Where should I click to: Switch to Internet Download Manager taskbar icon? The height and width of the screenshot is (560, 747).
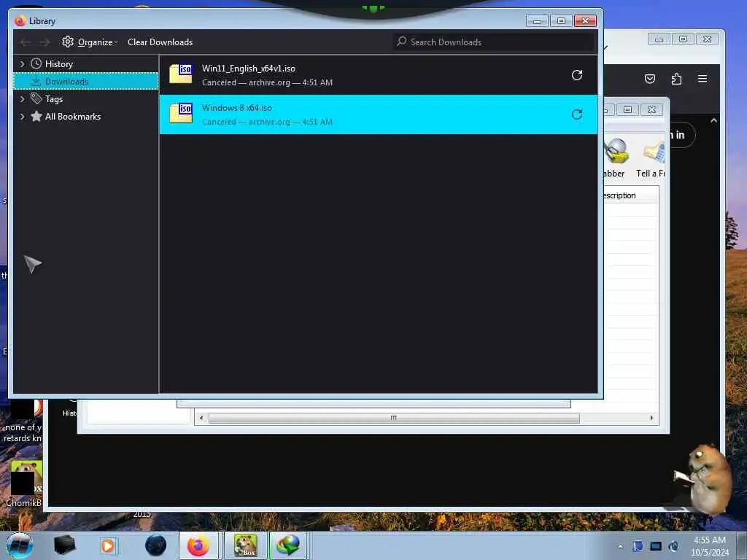coord(288,545)
